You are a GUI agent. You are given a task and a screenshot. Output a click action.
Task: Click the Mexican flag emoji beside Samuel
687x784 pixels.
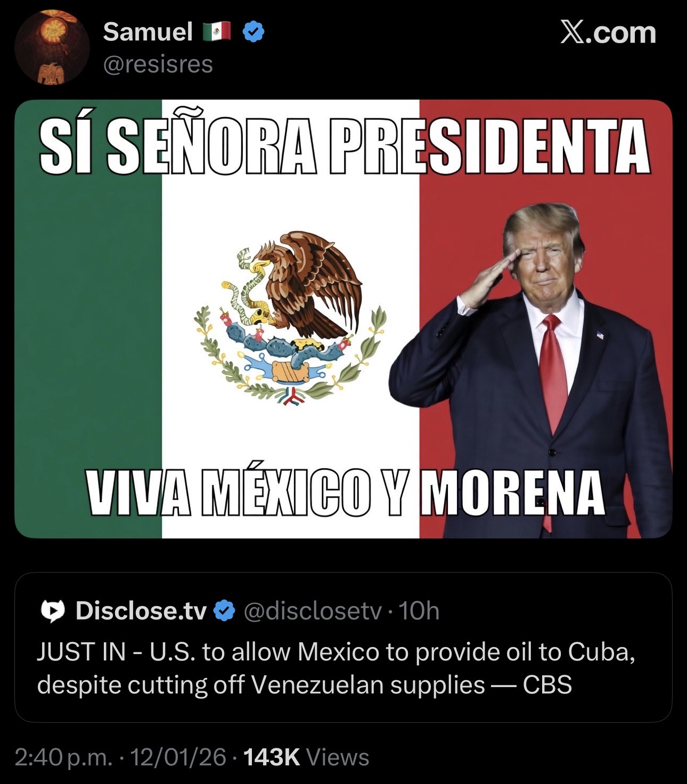coord(217,32)
